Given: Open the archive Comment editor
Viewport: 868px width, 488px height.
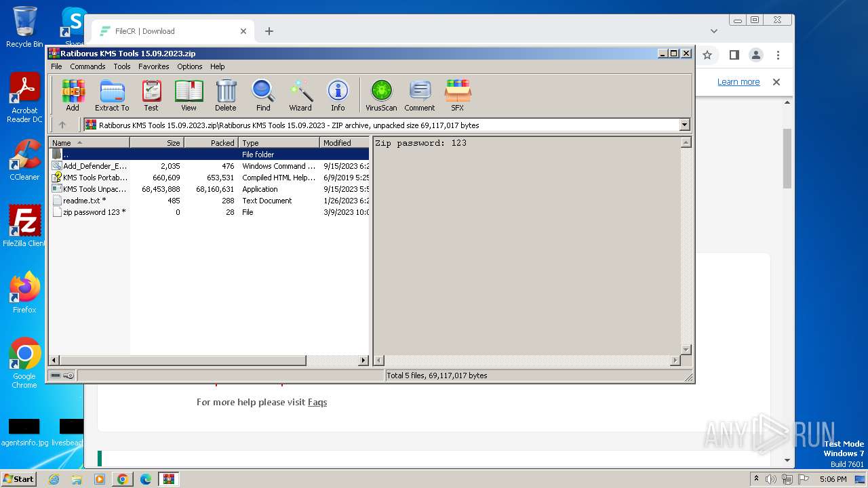Looking at the screenshot, I should pos(420,95).
